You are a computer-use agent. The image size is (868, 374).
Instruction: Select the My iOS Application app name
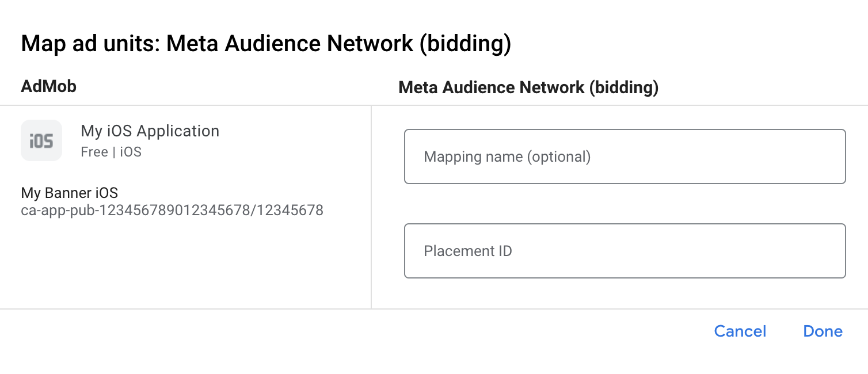(150, 131)
